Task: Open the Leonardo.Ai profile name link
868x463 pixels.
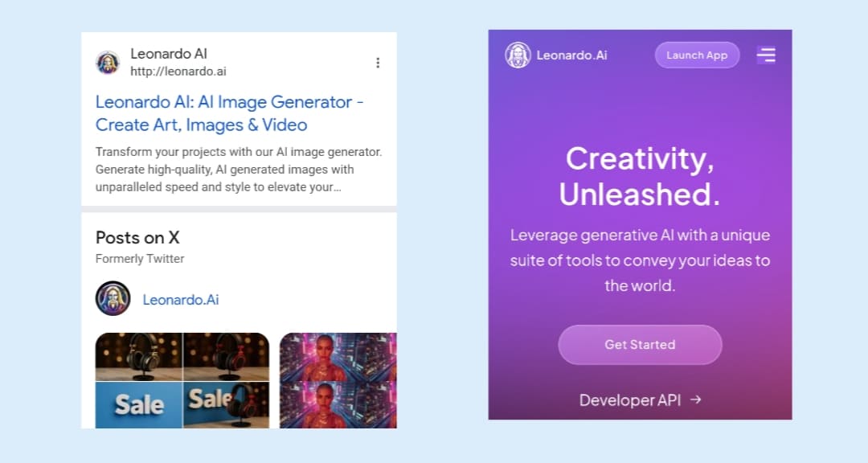Action: (x=181, y=300)
